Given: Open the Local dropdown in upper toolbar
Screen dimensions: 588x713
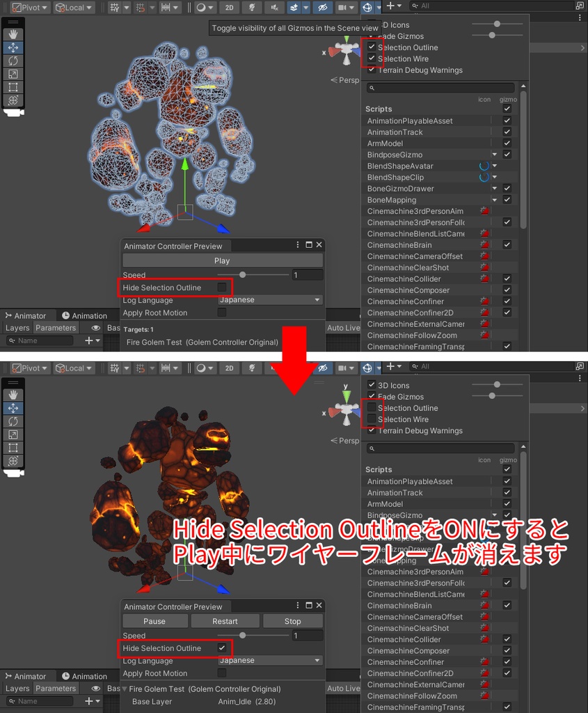Looking at the screenshot, I should [x=74, y=8].
